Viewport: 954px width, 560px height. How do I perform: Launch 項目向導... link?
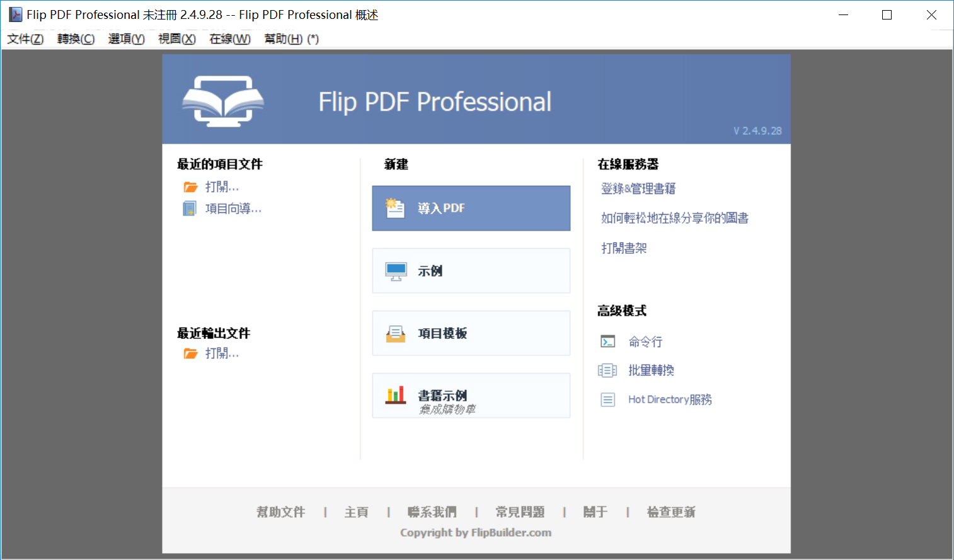[x=233, y=209]
